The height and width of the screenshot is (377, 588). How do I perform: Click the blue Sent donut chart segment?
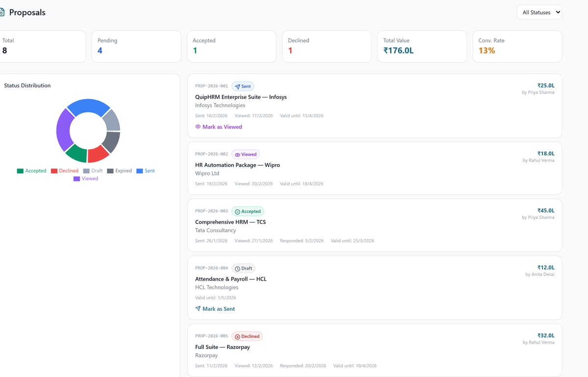pyautogui.click(x=89, y=106)
